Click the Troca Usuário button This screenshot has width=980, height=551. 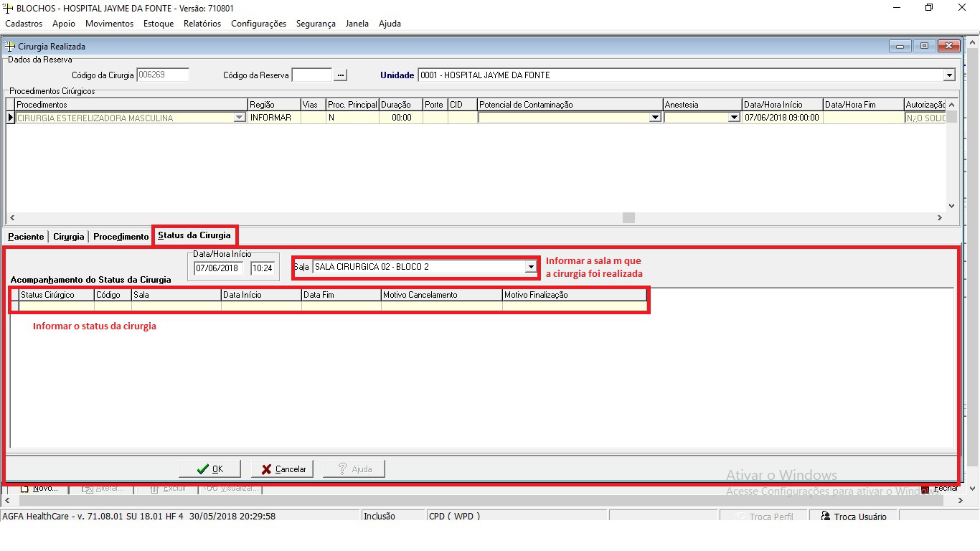pyautogui.click(x=854, y=517)
